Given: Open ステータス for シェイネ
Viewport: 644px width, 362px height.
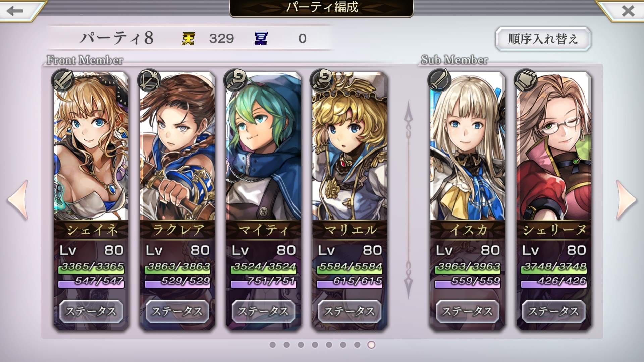Looking at the screenshot, I should [x=91, y=311].
